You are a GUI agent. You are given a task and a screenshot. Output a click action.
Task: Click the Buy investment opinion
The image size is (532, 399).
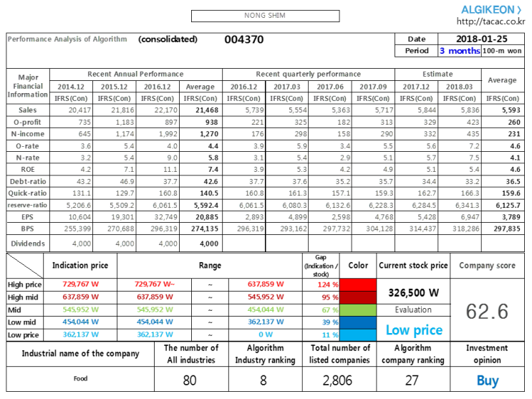tap(488, 380)
